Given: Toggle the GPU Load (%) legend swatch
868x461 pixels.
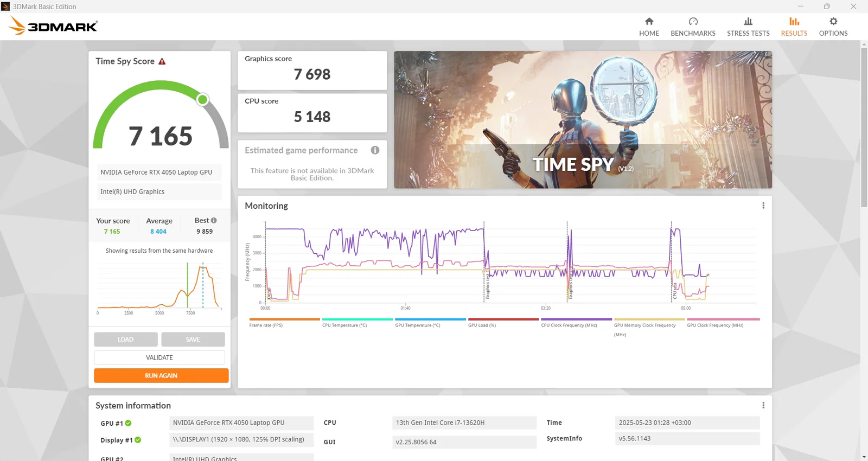Looking at the screenshot, I should coord(503,319).
